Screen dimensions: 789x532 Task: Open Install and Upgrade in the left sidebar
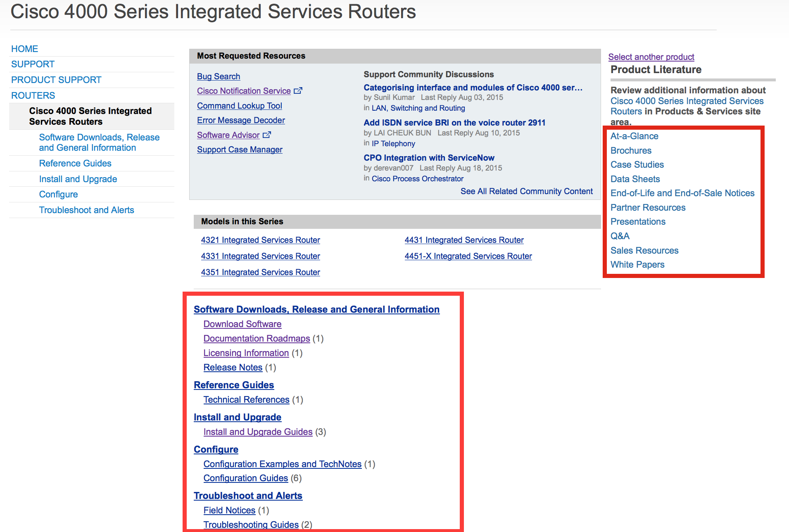coord(78,179)
